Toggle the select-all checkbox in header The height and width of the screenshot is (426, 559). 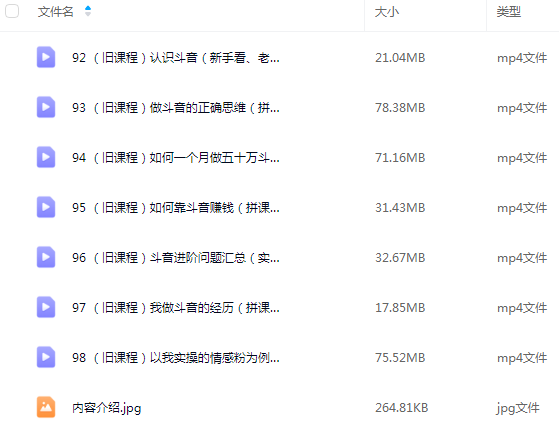12,11
